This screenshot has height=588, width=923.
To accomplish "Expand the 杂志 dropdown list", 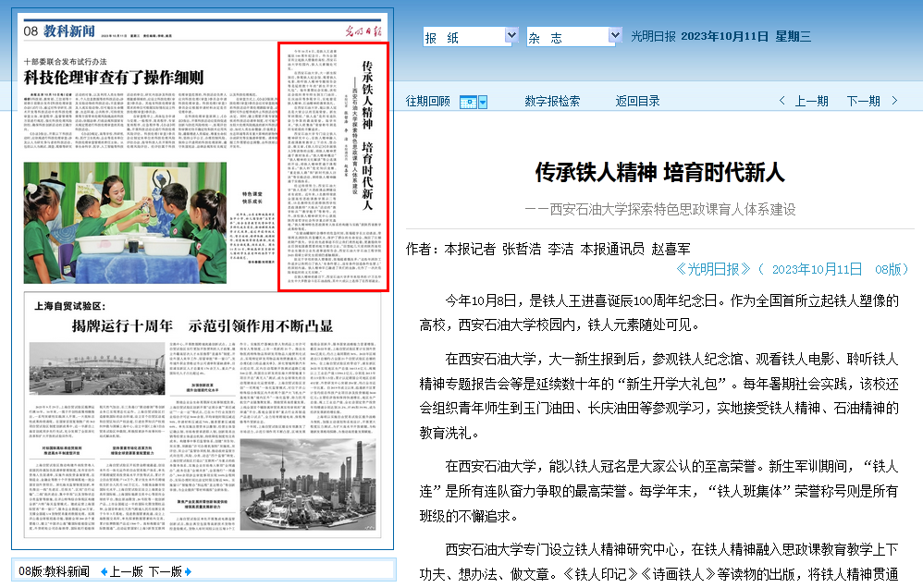I will pyautogui.click(x=615, y=36).
